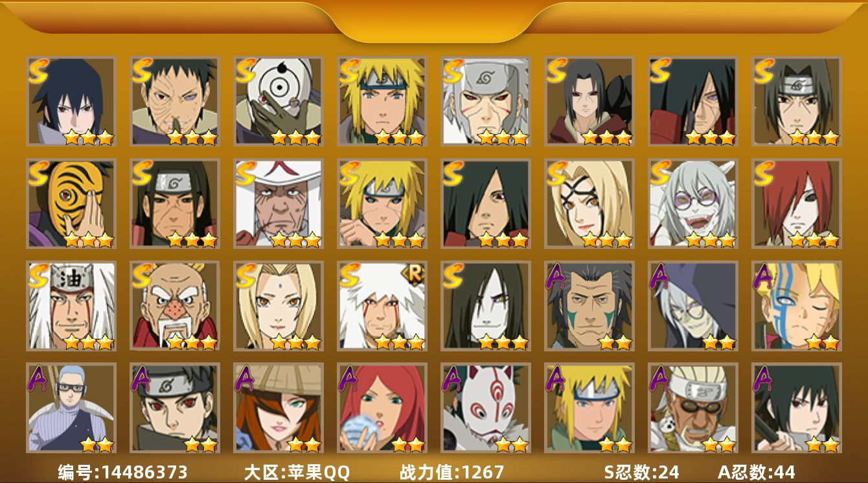Select the first spiky black-haired S-rank portrait
The height and width of the screenshot is (483, 868).
tap(71, 100)
